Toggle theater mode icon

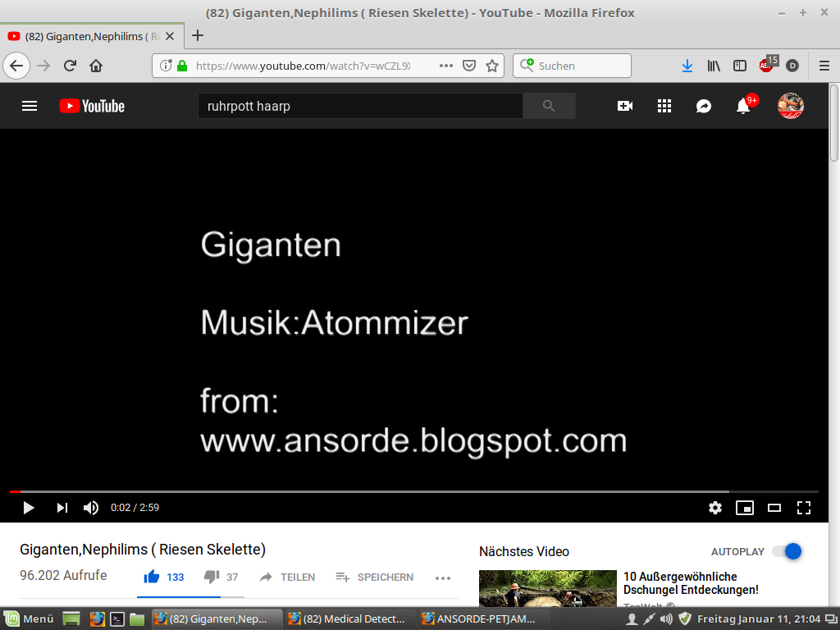(x=774, y=507)
